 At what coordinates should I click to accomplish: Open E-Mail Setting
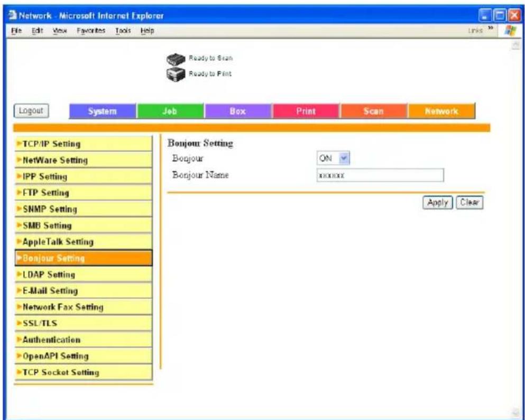coord(84,291)
